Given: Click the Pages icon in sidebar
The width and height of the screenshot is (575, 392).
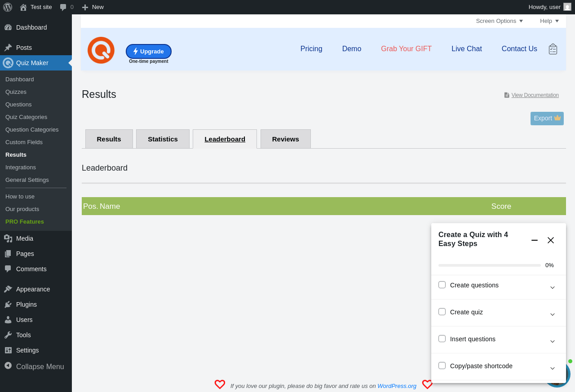Looking at the screenshot, I should 8,254.
